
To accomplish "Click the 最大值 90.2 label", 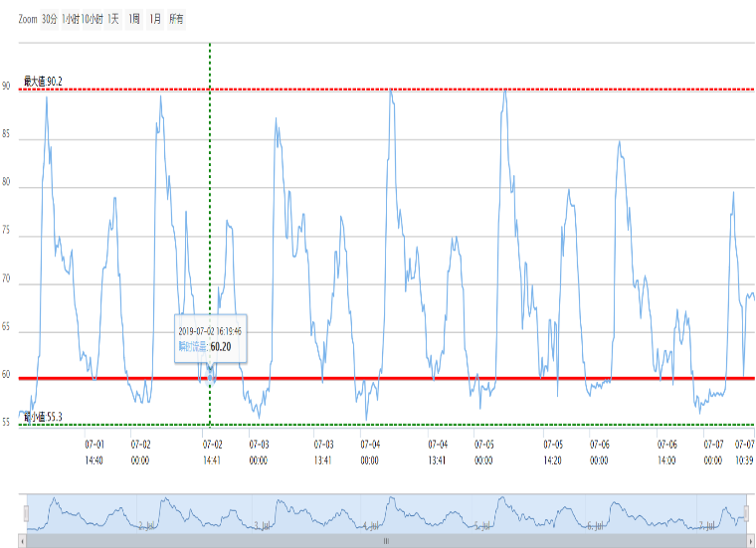I will coord(43,81).
